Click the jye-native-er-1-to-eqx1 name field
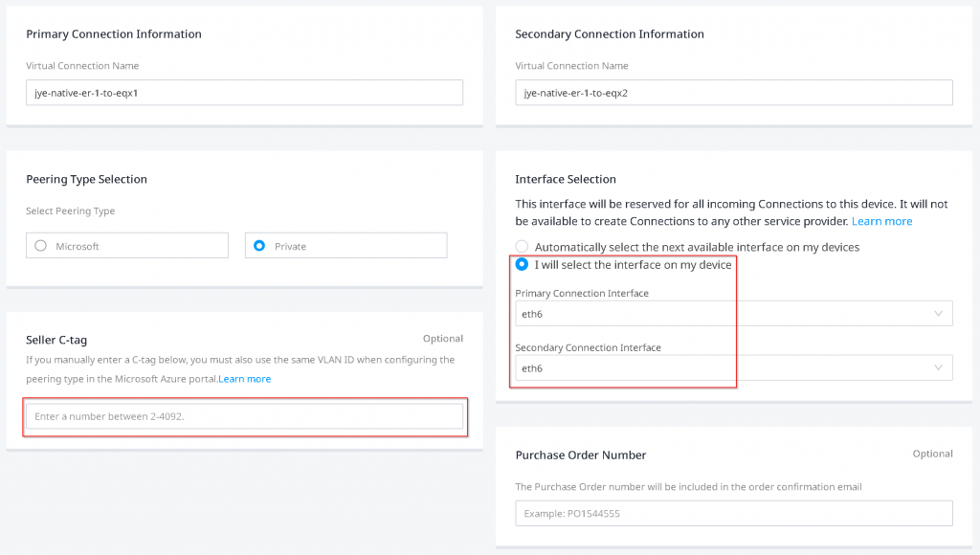Viewport: 980px width, 555px height. tap(244, 93)
